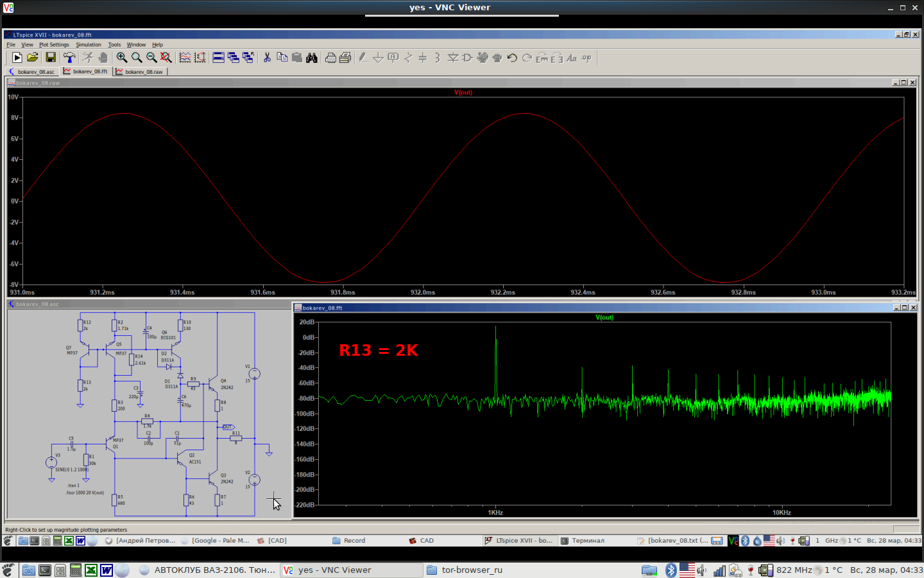Switch to the bokarev_08.asc tab
This screenshot has width=924, height=578.
pos(32,72)
